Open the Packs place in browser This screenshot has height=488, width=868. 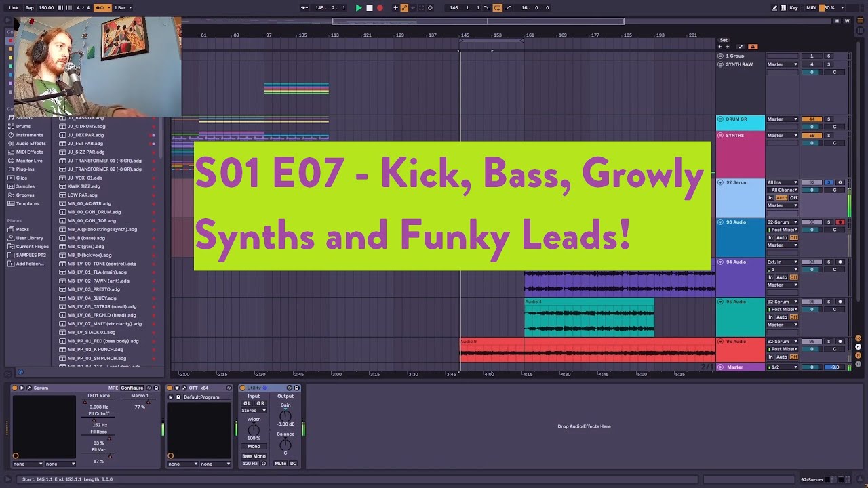(22, 229)
